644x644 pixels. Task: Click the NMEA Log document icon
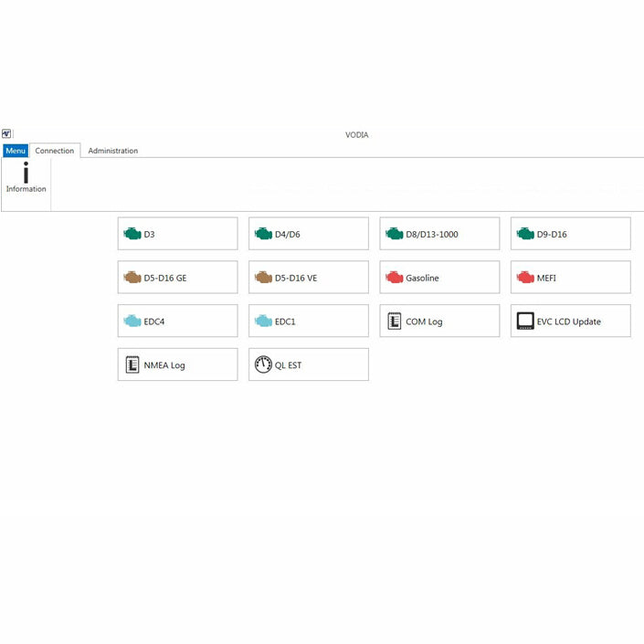point(132,365)
